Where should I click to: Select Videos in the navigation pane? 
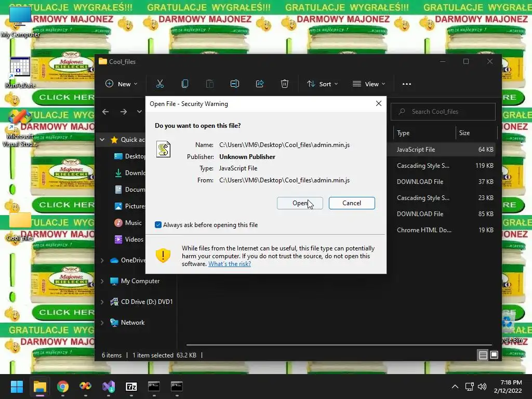[134, 239]
